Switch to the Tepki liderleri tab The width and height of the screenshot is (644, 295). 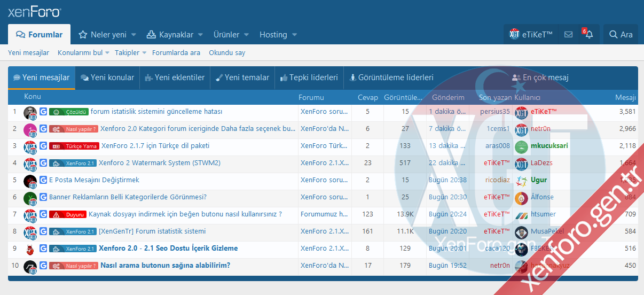point(309,77)
